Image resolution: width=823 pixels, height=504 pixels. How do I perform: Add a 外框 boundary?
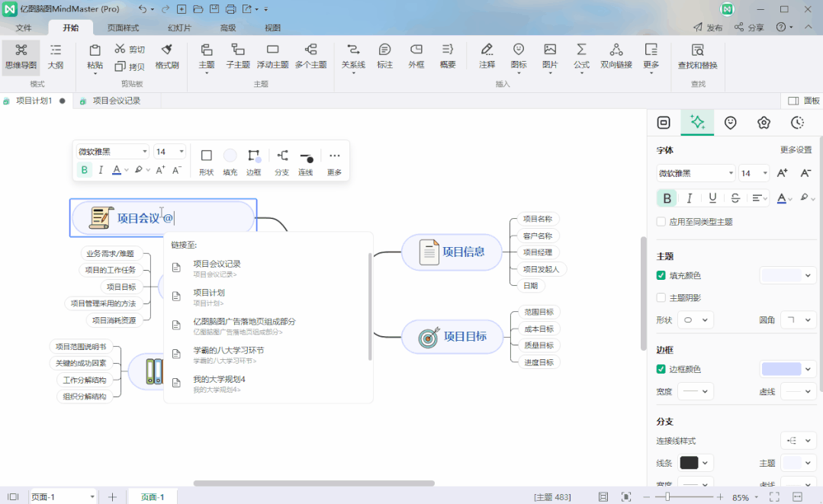tap(416, 56)
